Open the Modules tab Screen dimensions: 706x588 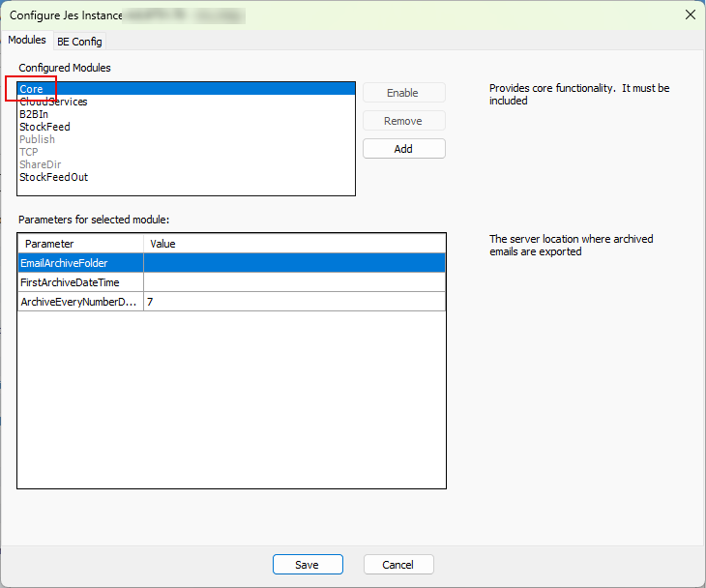[x=26, y=41]
